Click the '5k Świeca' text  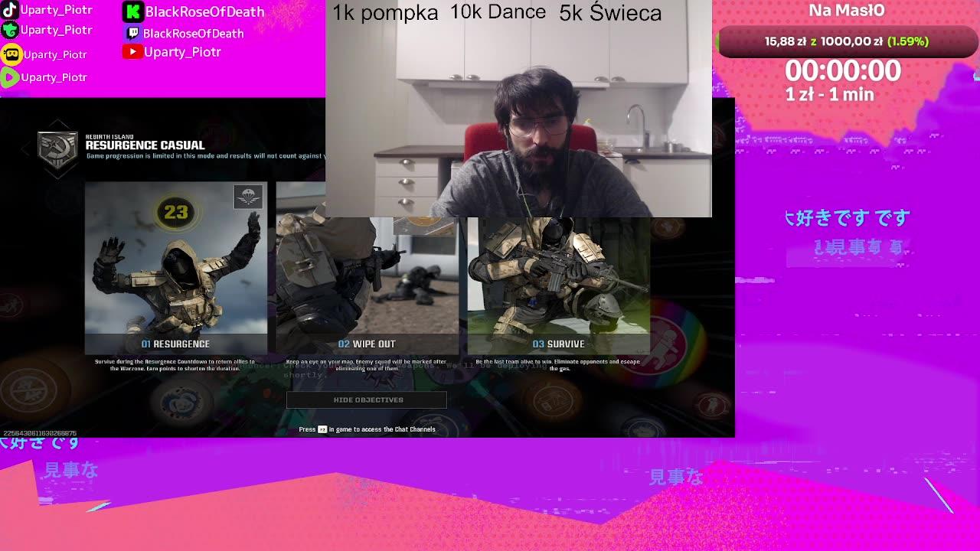pyautogui.click(x=610, y=13)
